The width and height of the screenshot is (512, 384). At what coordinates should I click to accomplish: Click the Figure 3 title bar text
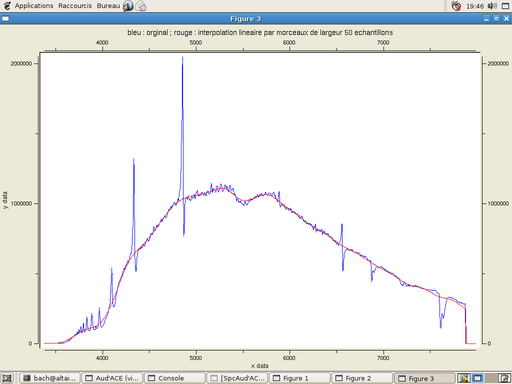[246, 19]
